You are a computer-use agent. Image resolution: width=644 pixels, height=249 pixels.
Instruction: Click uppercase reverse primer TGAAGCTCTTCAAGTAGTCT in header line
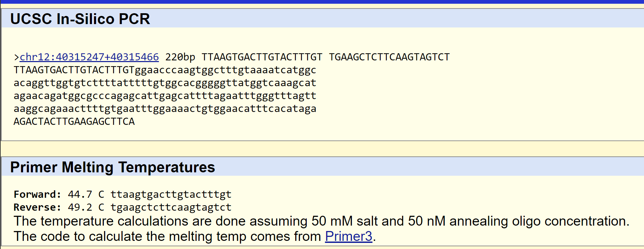389,57
